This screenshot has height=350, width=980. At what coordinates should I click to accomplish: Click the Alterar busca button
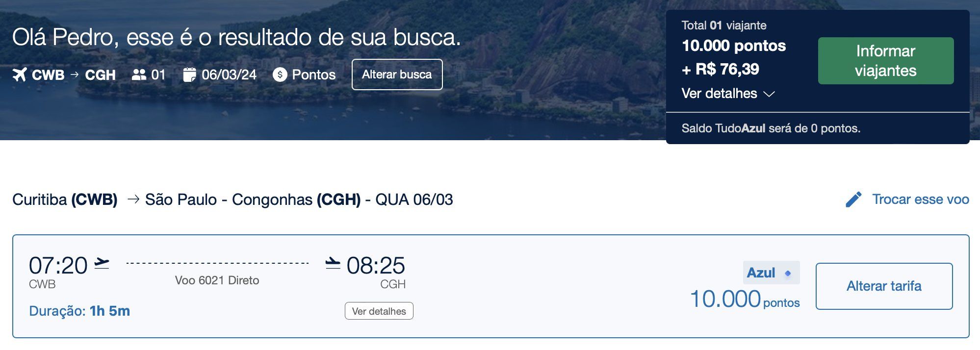click(397, 75)
